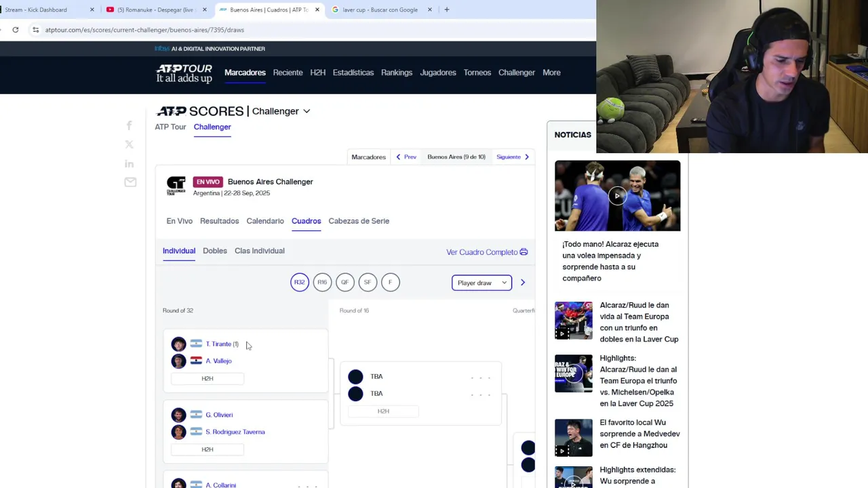Image resolution: width=868 pixels, height=488 pixels.
Task: Switch to ATP Tour scores tab
Action: [170, 127]
